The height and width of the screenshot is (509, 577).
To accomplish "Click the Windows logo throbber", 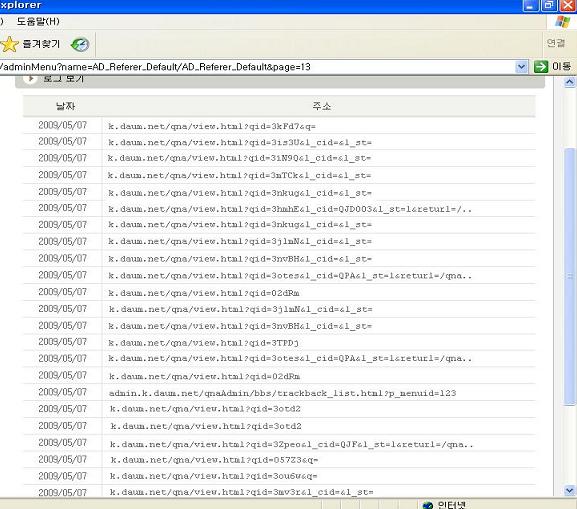I will click(x=562, y=21).
